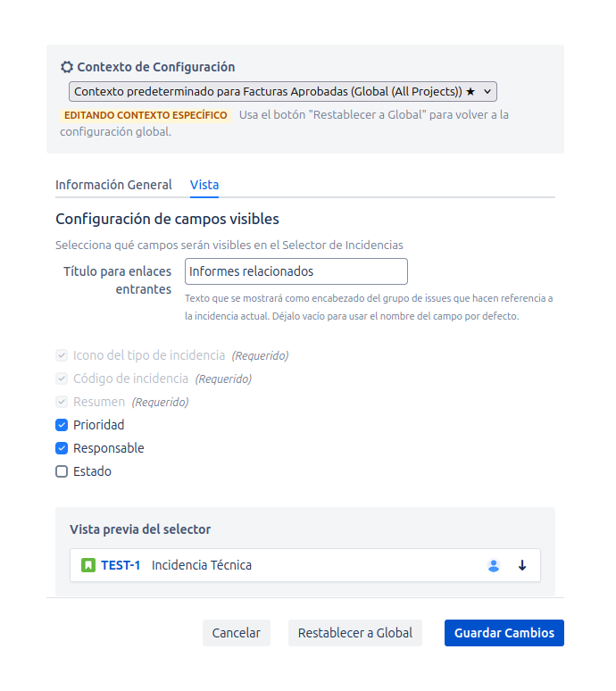Click the EDITANDO CONTEXTO ESPECÍFICO badge
The image size is (616, 691).
(x=146, y=115)
